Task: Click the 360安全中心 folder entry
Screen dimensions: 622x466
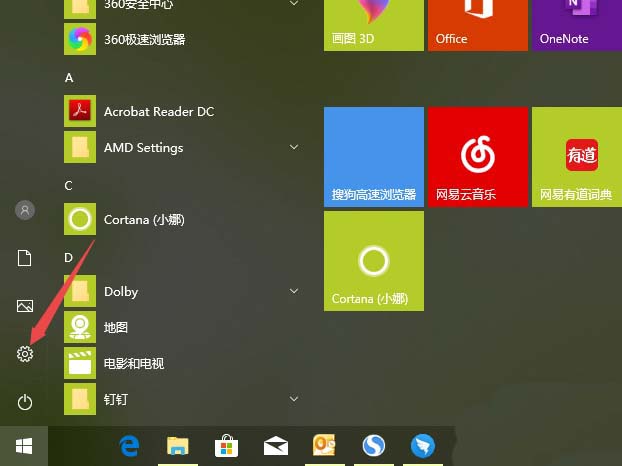Action: [181, 9]
